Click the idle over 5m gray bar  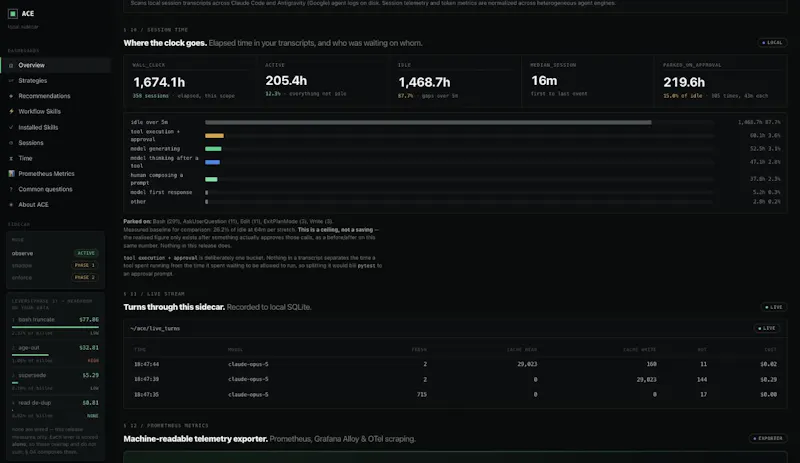[428, 123]
